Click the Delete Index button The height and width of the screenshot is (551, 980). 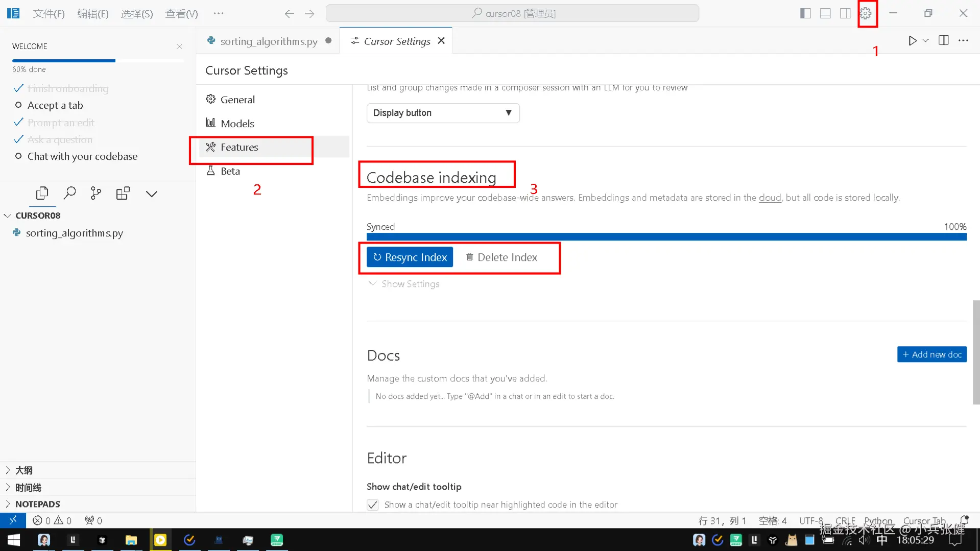pyautogui.click(x=501, y=257)
